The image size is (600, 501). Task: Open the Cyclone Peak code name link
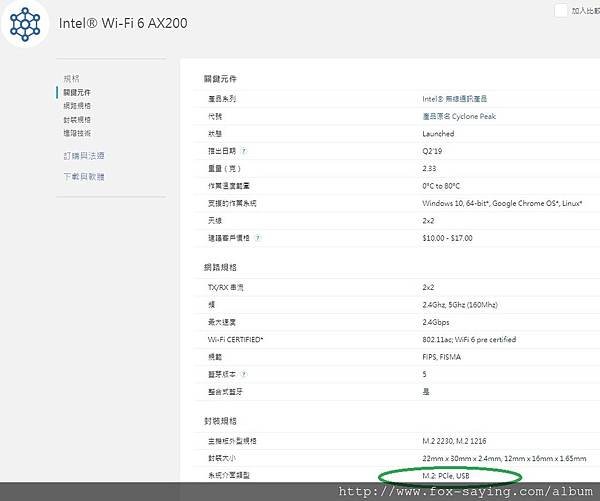(x=459, y=116)
